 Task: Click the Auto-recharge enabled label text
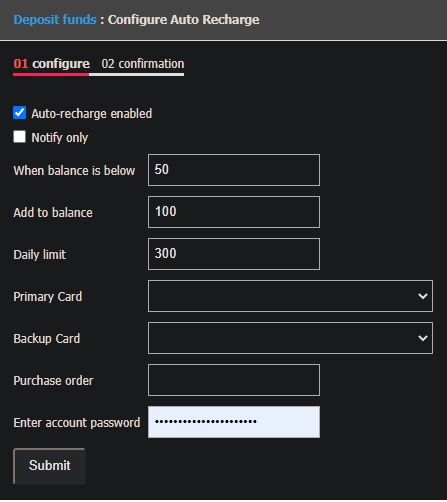pos(92,114)
